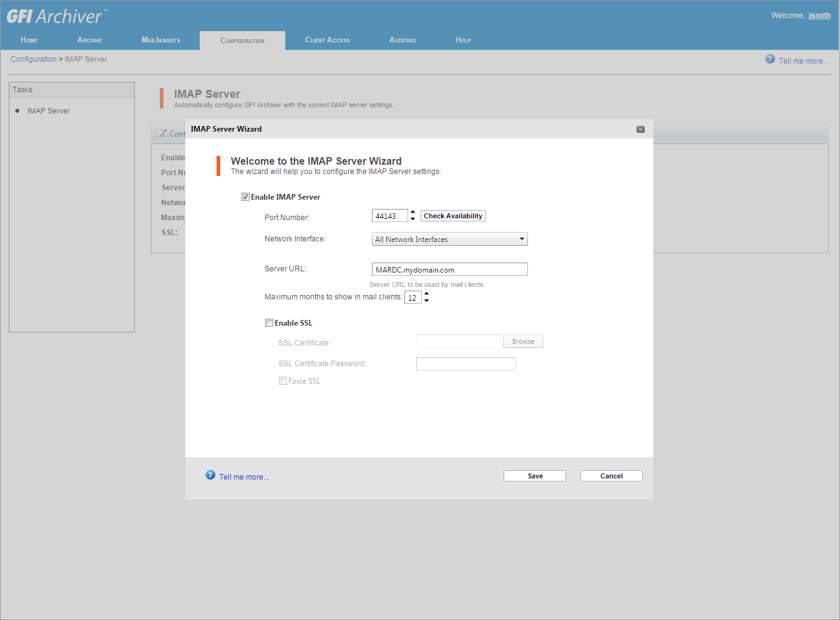This screenshot has height=620, width=840.
Task: Open the Client Access tab
Action: click(328, 40)
